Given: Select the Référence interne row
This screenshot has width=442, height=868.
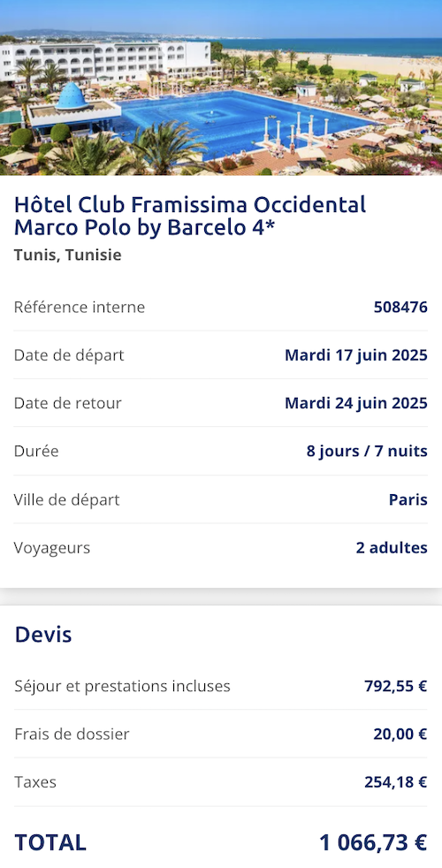Looking at the screenshot, I should (221, 307).
